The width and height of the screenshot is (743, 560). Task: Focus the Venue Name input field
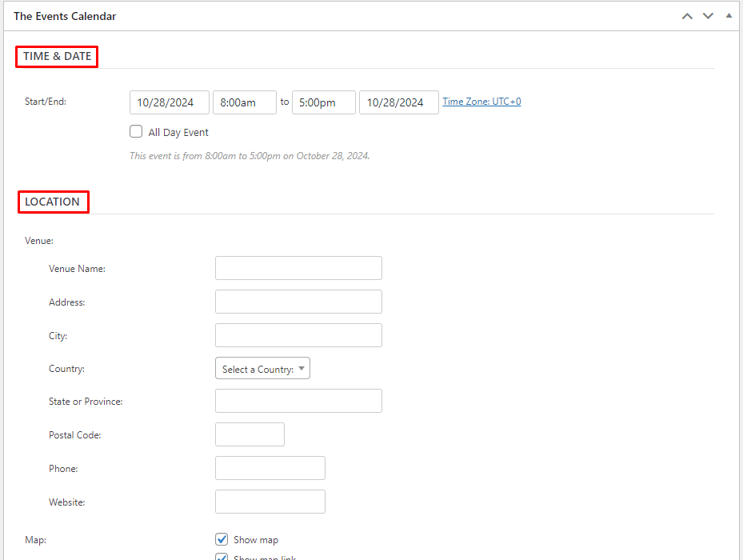click(x=298, y=268)
